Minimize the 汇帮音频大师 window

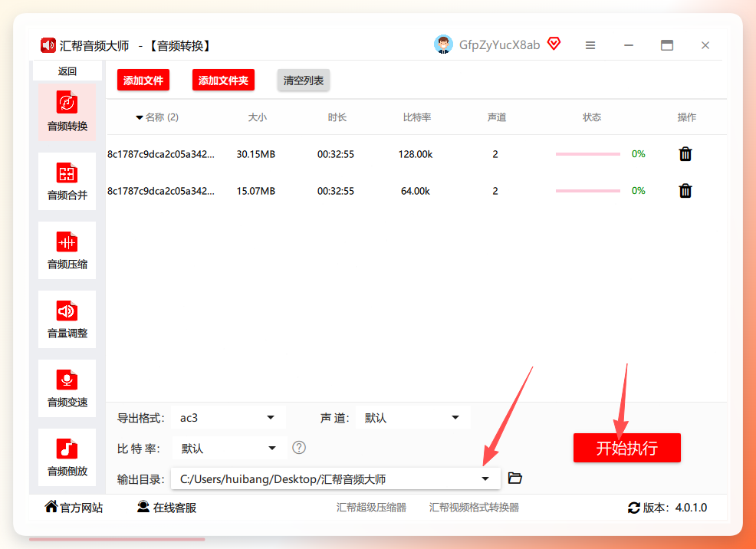pyautogui.click(x=629, y=45)
